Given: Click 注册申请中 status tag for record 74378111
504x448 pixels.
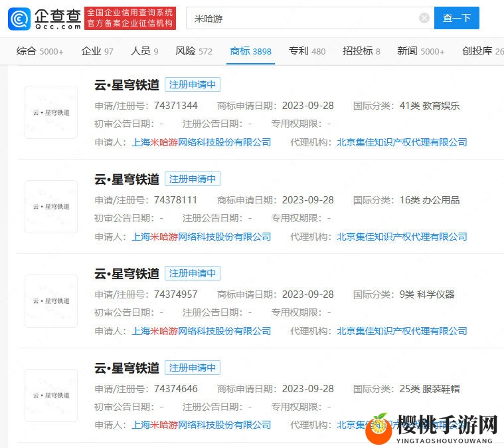Looking at the screenshot, I should 193,179.
